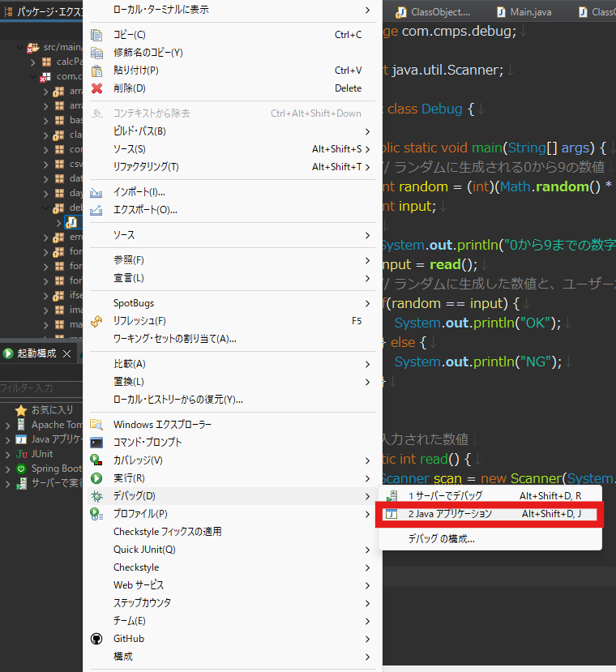The image size is (616, 672).
Task: Expand the calcPa package tree node
Action: click(33, 62)
